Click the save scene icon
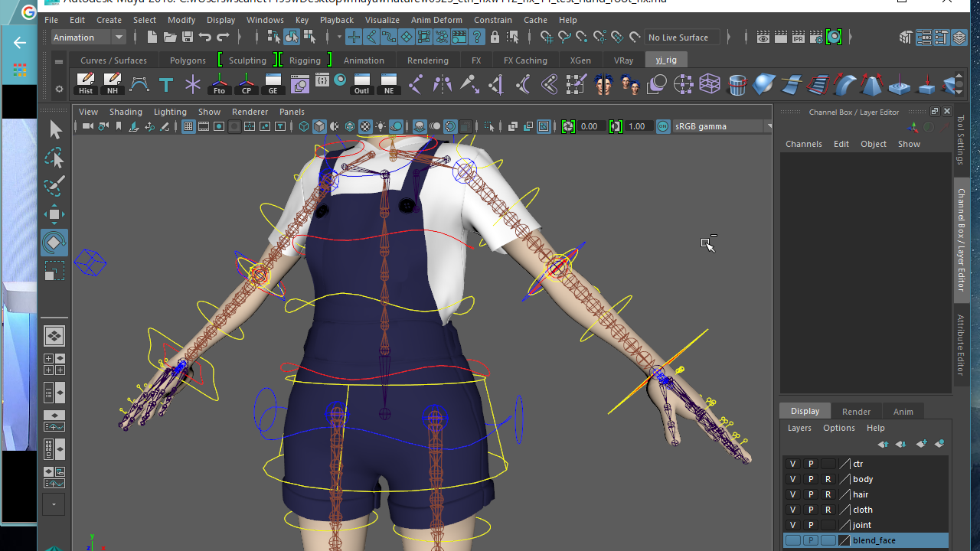Image resolution: width=980 pixels, height=551 pixels. click(188, 37)
